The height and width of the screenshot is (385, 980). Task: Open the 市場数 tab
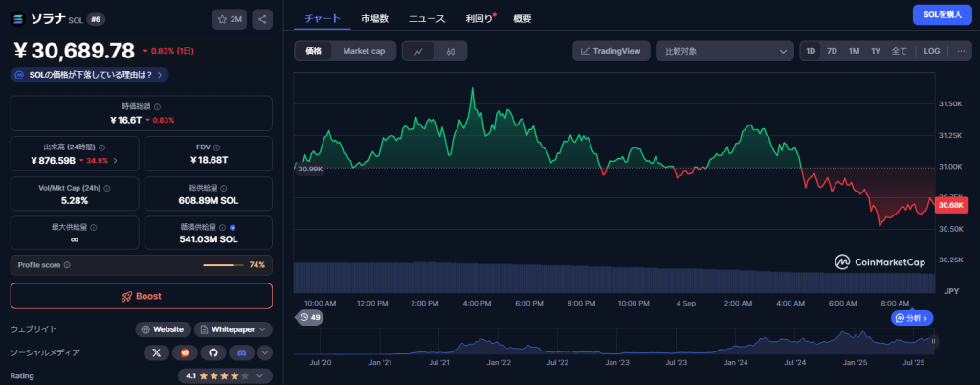[x=374, y=19]
